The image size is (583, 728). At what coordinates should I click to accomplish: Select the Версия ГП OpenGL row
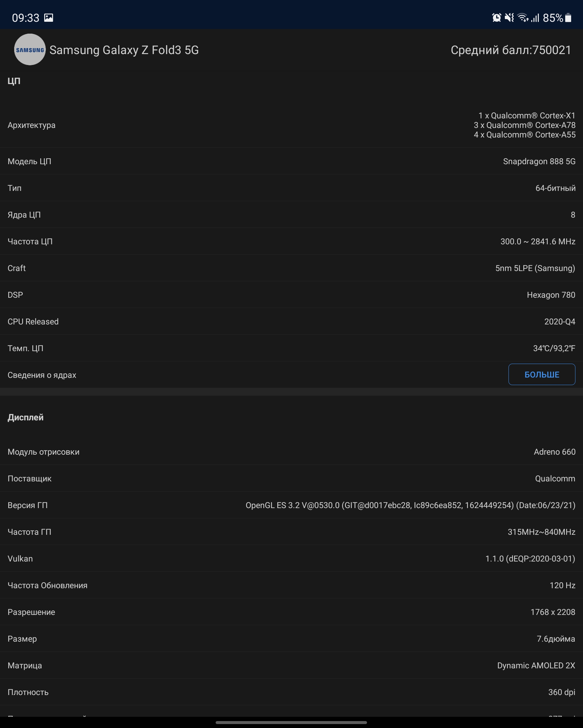pyautogui.click(x=291, y=505)
